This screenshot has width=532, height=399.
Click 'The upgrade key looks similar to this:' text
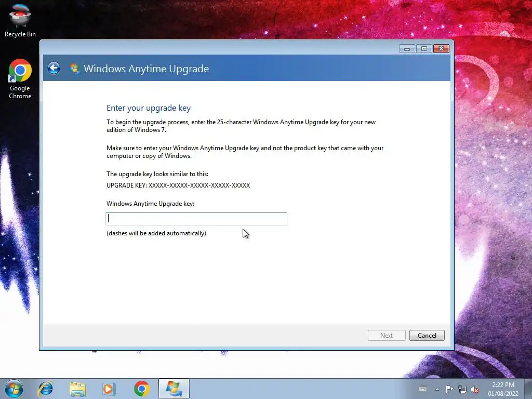[157, 174]
